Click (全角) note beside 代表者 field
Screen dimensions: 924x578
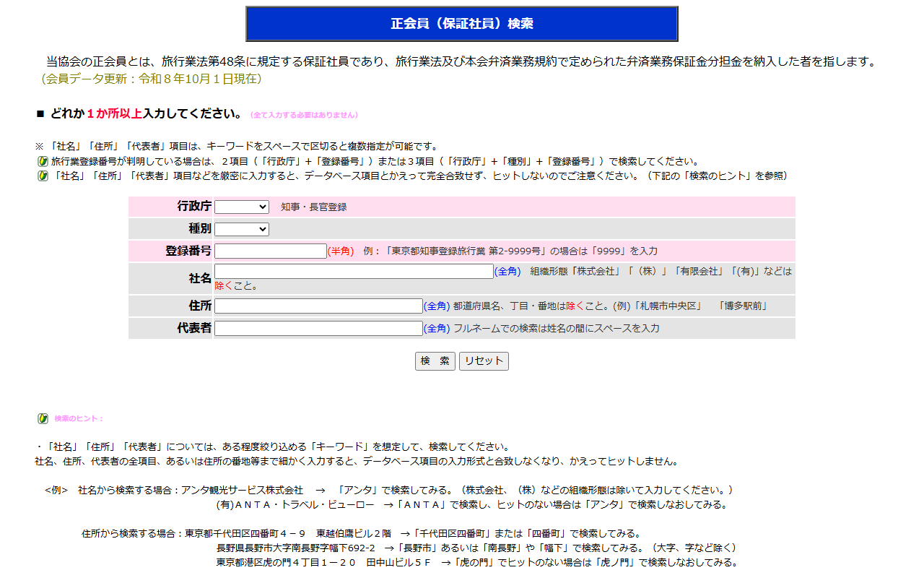tap(437, 328)
